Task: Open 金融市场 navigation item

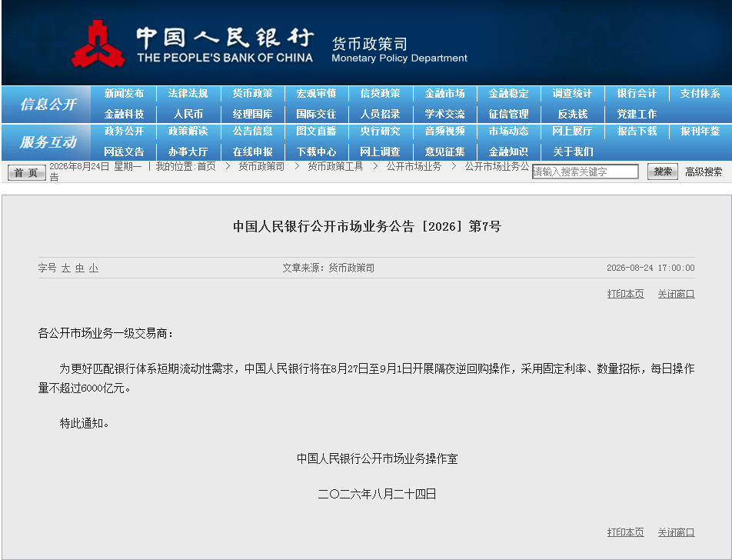Action: (x=444, y=93)
